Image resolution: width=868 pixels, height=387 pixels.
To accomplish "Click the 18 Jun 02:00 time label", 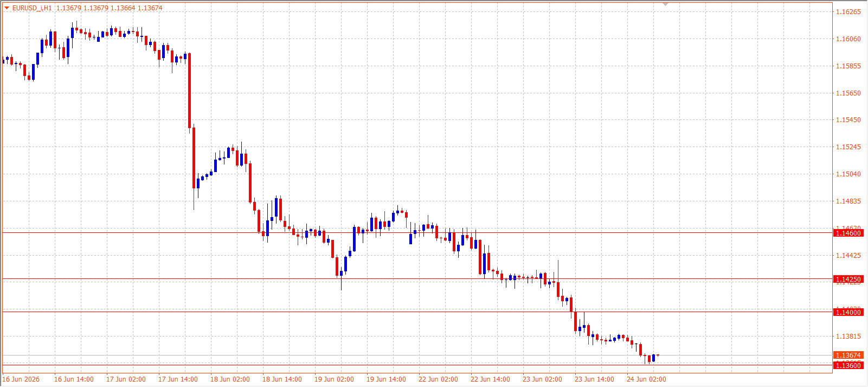I will 230,379.
